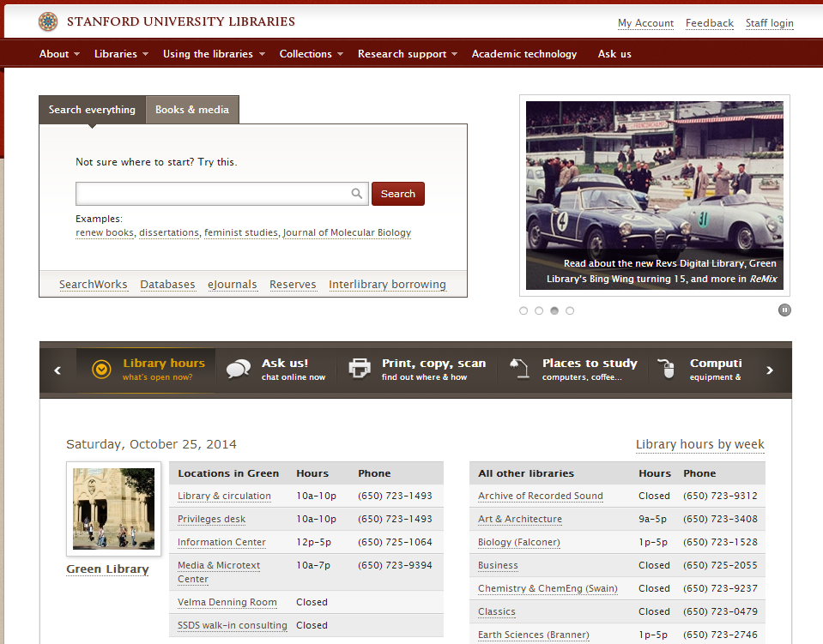Click the red Search button
The width and height of the screenshot is (823, 644).
click(x=398, y=194)
